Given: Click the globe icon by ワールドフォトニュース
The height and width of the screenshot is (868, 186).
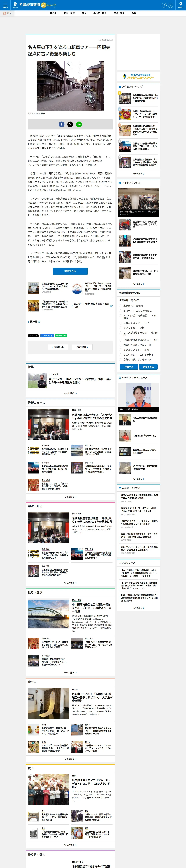Looking at the screenshot, I should pyautogui.click(x=120, y=378).
